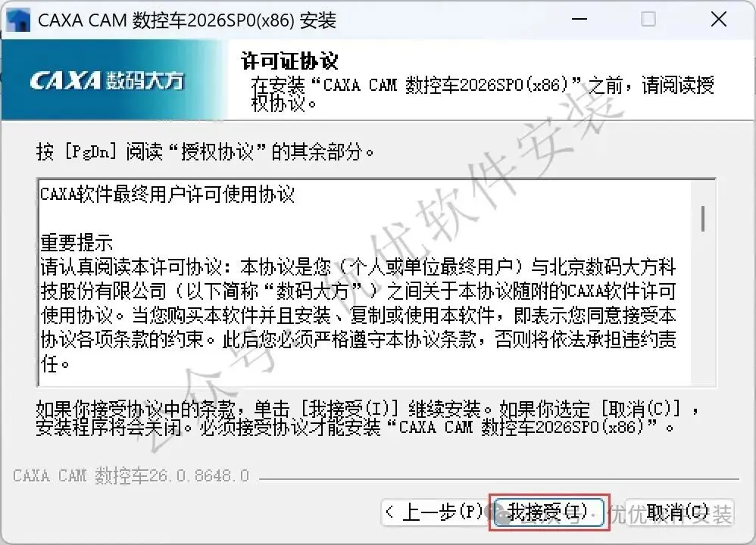The image size is (756, 545).
Task: Click the bottom paragraph explaining 我接受 and 取消
Action: tap(367, 418)
